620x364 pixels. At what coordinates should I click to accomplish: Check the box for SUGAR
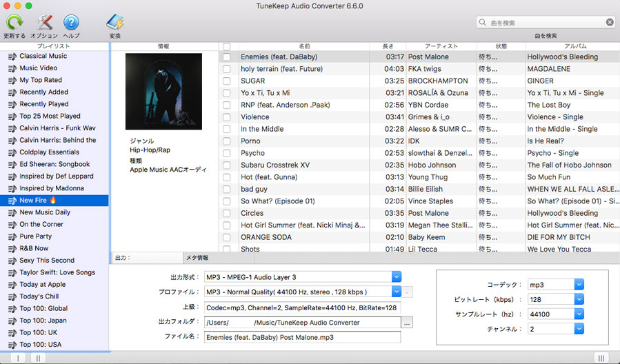click(227, 81)
